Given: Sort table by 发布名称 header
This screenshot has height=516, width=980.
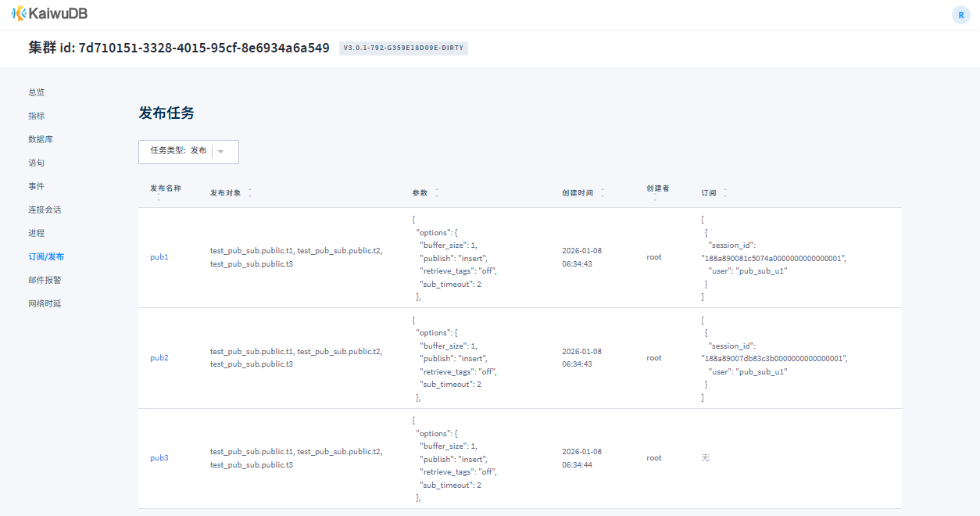Looking at the screenshot, I should (x=165, y=188).
